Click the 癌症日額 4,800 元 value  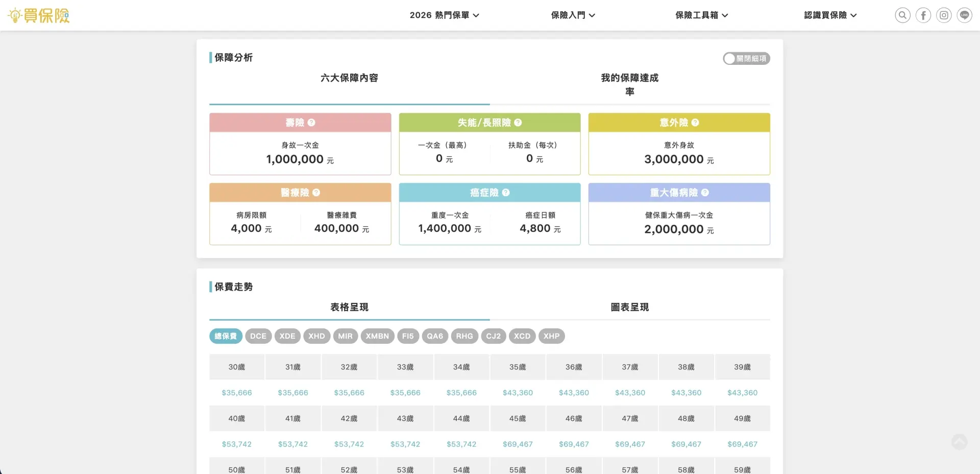point(541,229)
